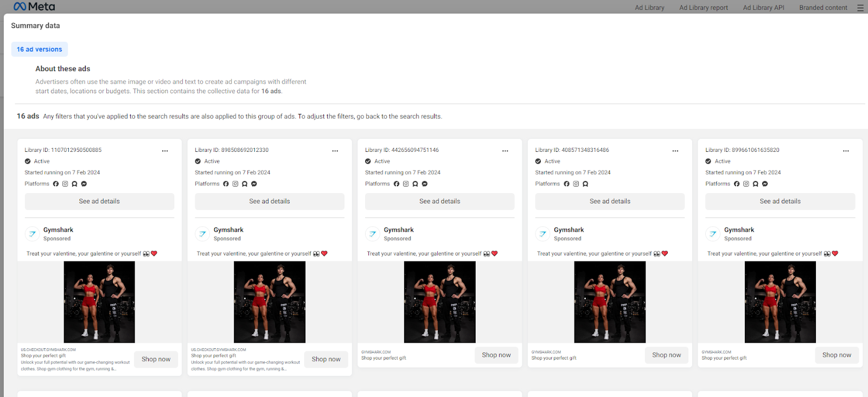Click Started running date on ad 408571348316486
The height and width of the screenshot is (397, 868).
tap(573, 172)
